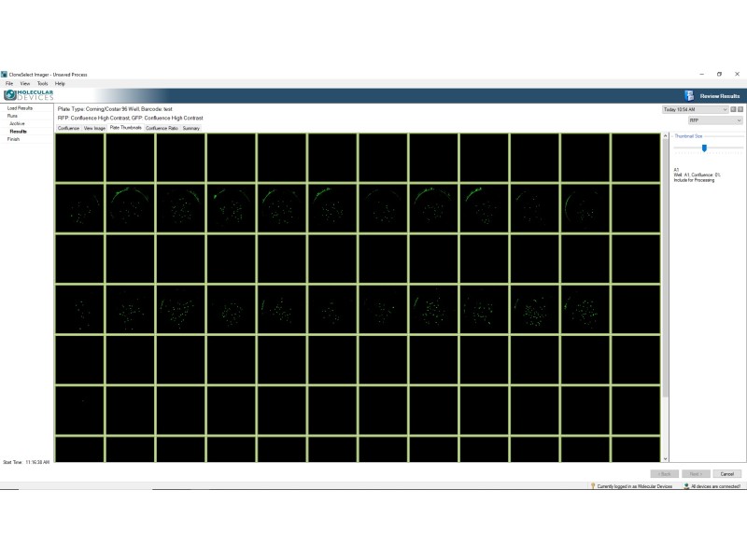This screenshot has height=560, width=747.
Task: Minimize the CloneSelect Imager window
Action: 702,75
